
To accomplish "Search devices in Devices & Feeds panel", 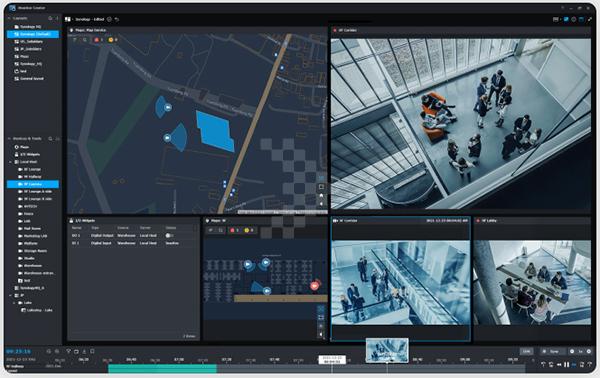I will (50, 138).
